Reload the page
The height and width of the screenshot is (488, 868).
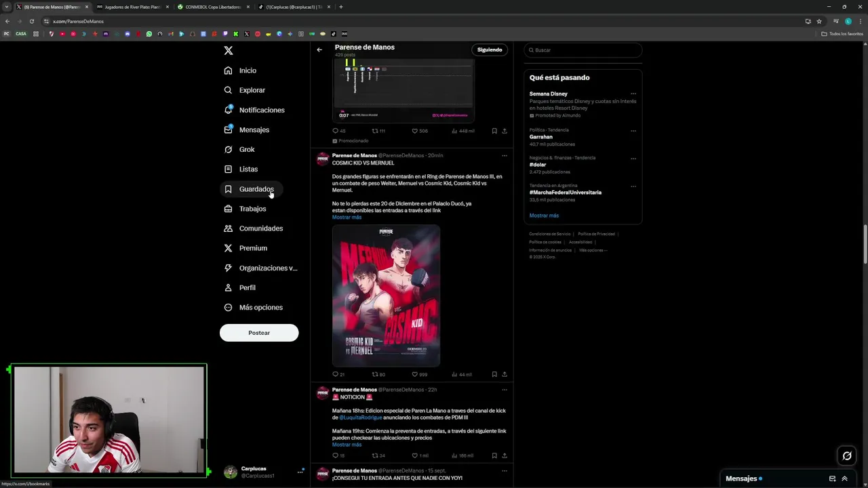point(31,21)
